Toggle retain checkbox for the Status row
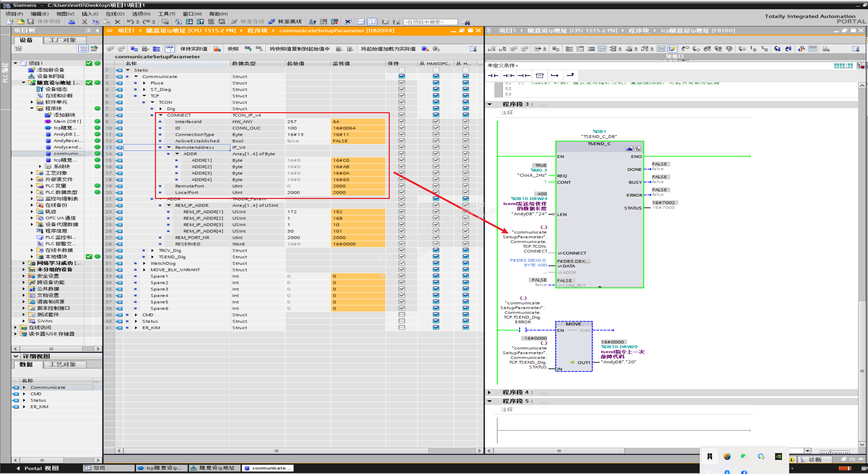The height and width of the screenshot is (474, 868). point(401,321)
